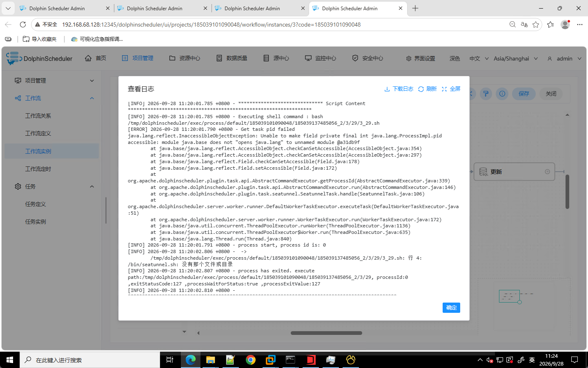Go to 首页 home menu
This screenshot has width=588, height=368.
(96, 58)
